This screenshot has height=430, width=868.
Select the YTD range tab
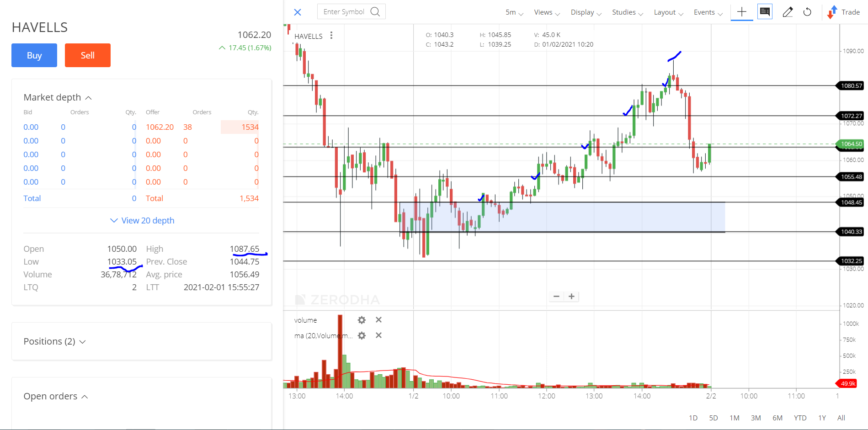click(x=800, y=418)
